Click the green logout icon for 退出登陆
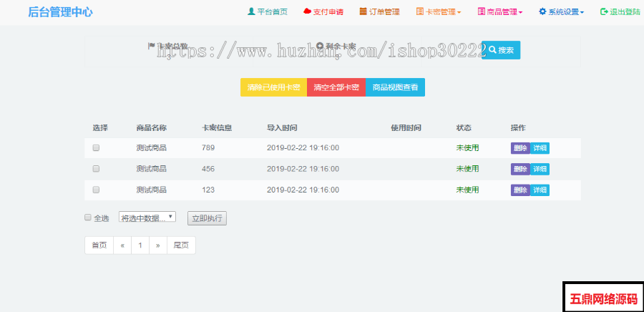This screenshot has width=644, height=312. (x=604, y=11)
